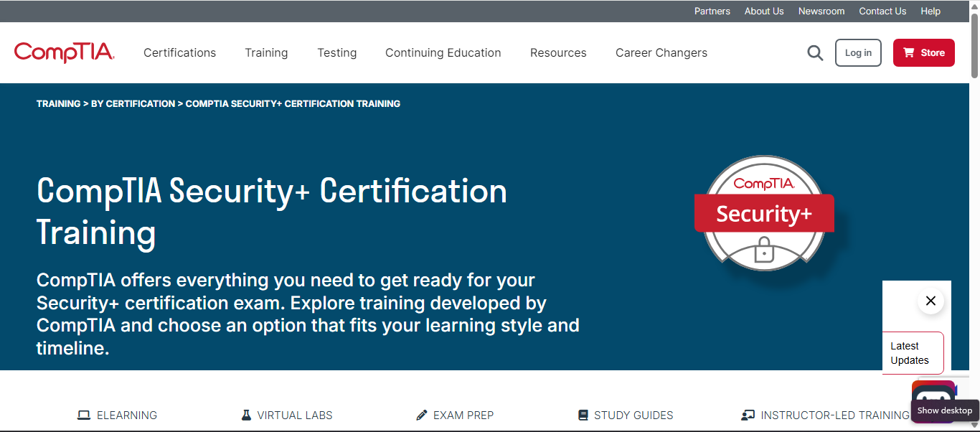This screenshot has width=980, height=432.
Task: Open the Latest Updates box
Action: [913, 353]
